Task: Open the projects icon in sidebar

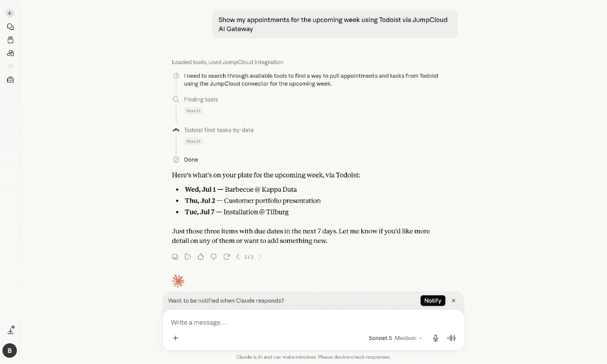Action: coord(10,40)
